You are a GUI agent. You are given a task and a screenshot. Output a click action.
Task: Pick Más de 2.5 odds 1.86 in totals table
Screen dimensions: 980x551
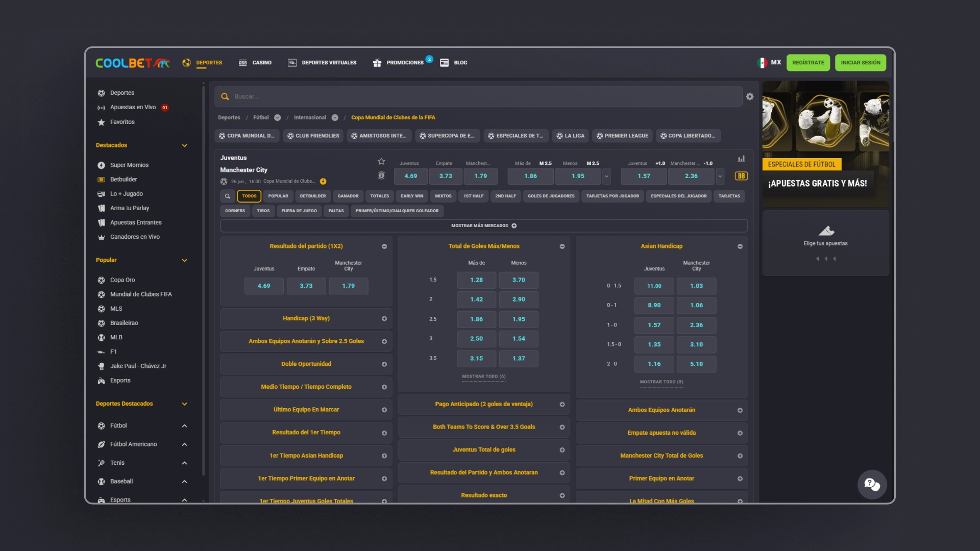tap(476, 319)
